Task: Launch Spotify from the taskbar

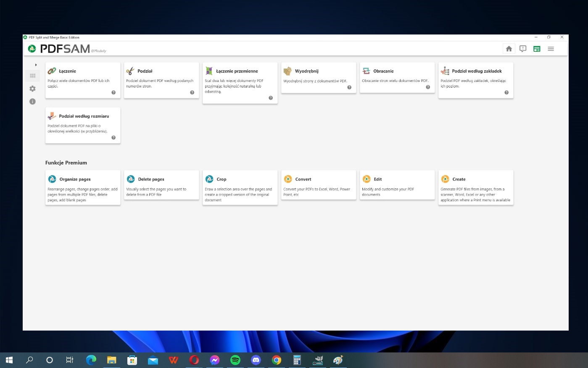Action: point(235,360)
